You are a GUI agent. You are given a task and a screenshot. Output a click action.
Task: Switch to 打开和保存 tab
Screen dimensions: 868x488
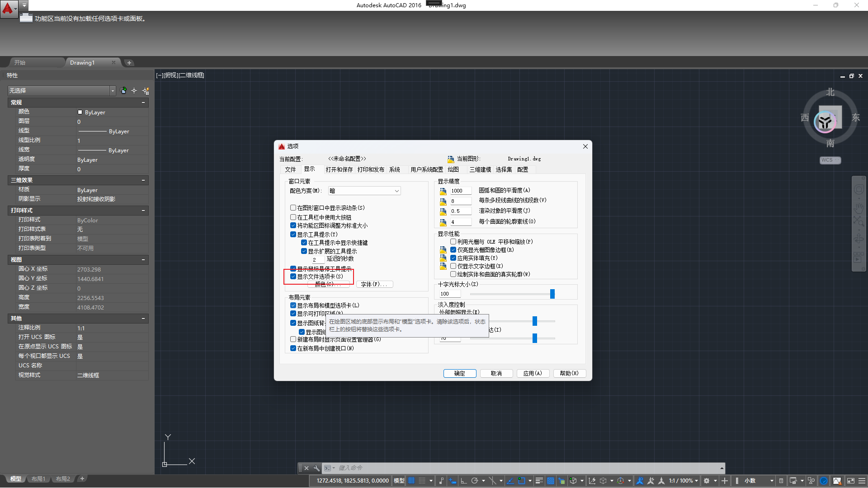(x=339, y=170)
